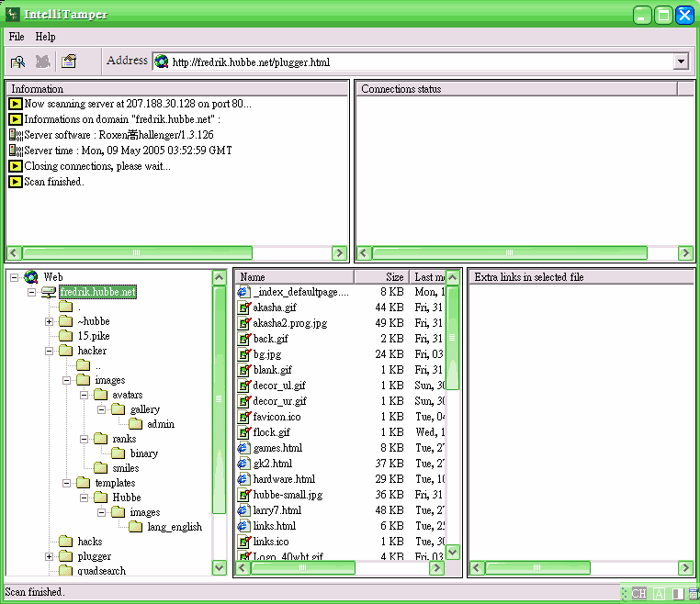Click the CH language bar indicator
The height and width of the screenshot is (604, 700).
(x=638, y=594)
